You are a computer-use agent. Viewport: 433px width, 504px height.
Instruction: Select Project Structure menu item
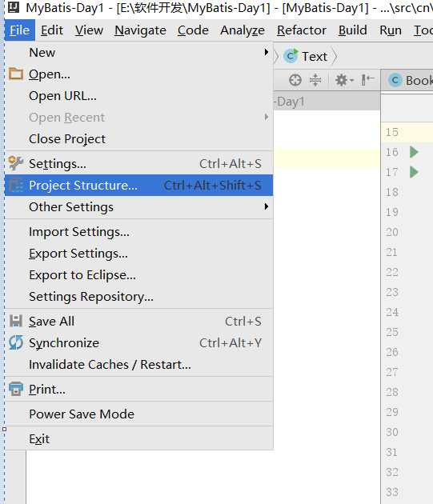[139, 185]
